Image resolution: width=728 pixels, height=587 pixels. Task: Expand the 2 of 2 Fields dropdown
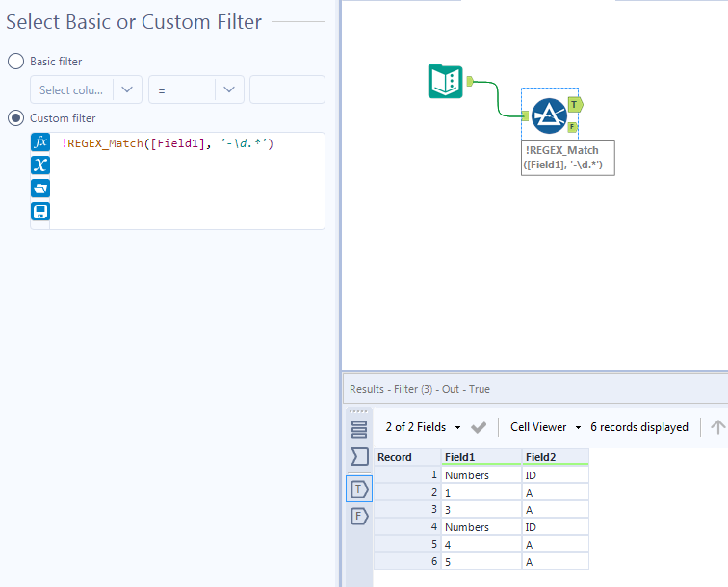click(424, 427)
